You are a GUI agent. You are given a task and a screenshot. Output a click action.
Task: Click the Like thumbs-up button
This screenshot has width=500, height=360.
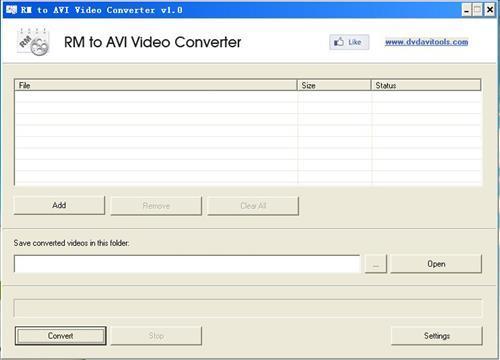click(x=349, y=42)
